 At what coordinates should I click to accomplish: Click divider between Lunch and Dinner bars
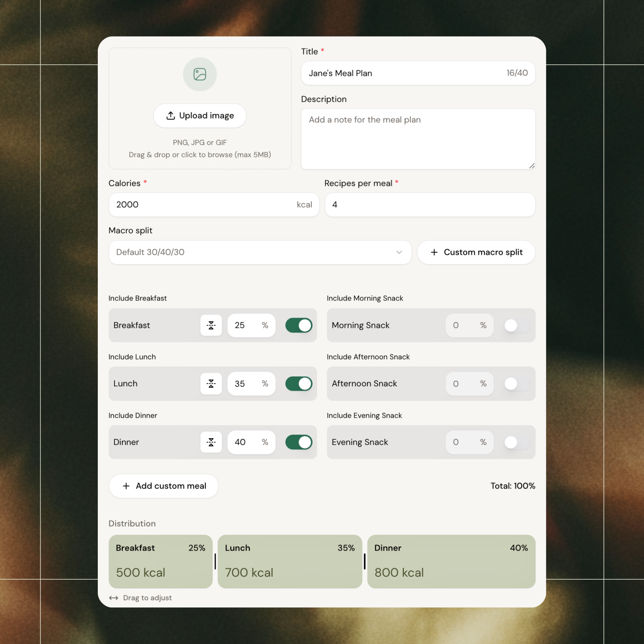point(365,561)
